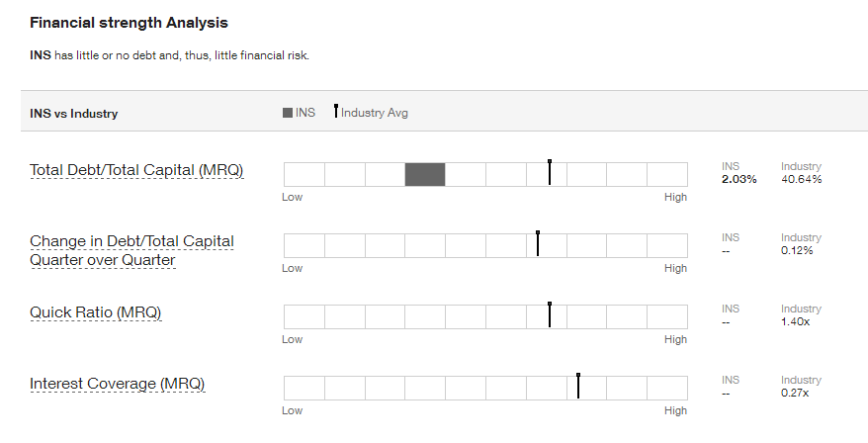Viewport: 868px width, 443px height.
Task: Click the Industry Avg marker legend icon
Action: 336,111
